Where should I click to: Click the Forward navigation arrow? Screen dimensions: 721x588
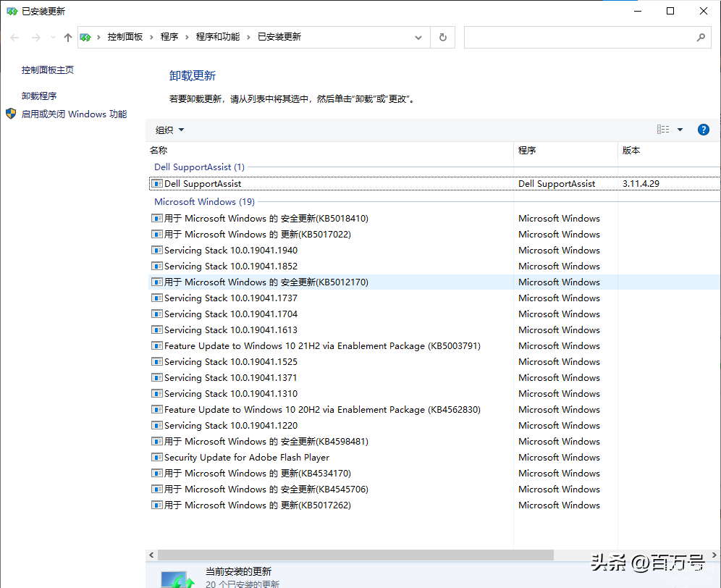tap(36, 38)
